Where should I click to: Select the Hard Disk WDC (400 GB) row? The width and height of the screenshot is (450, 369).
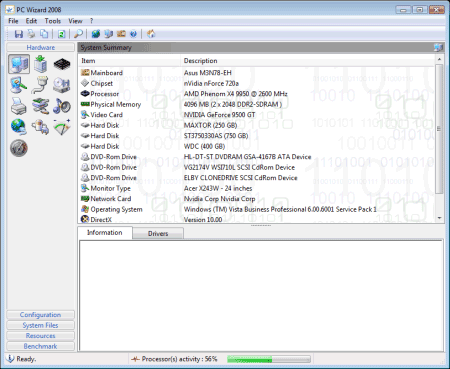point(257,146)
